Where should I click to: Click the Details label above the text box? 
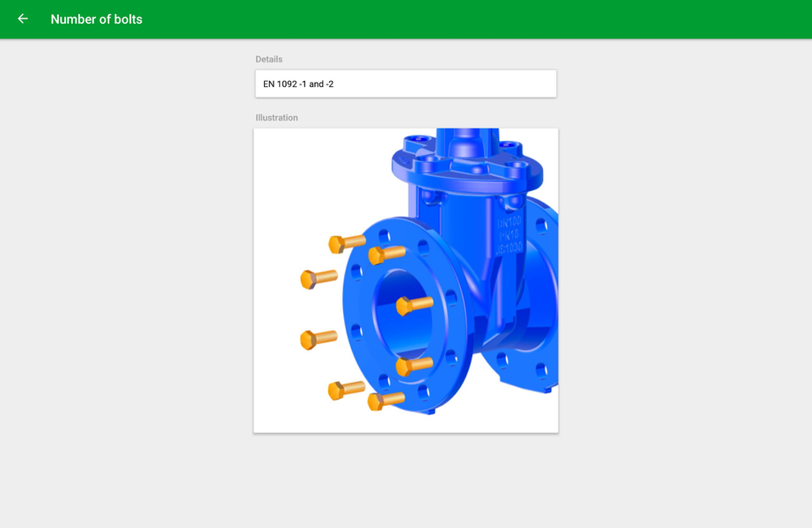tap(268, 59)
